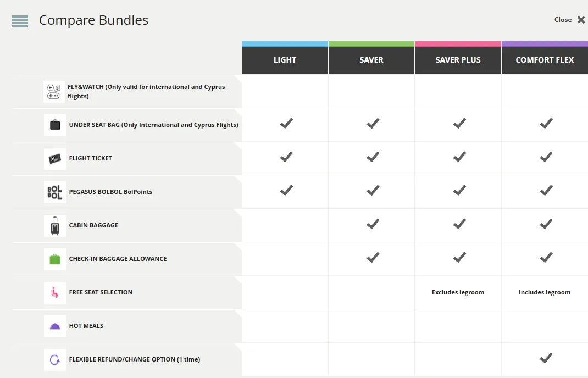Select the COMFORT FLEX column header

(545, 60)
